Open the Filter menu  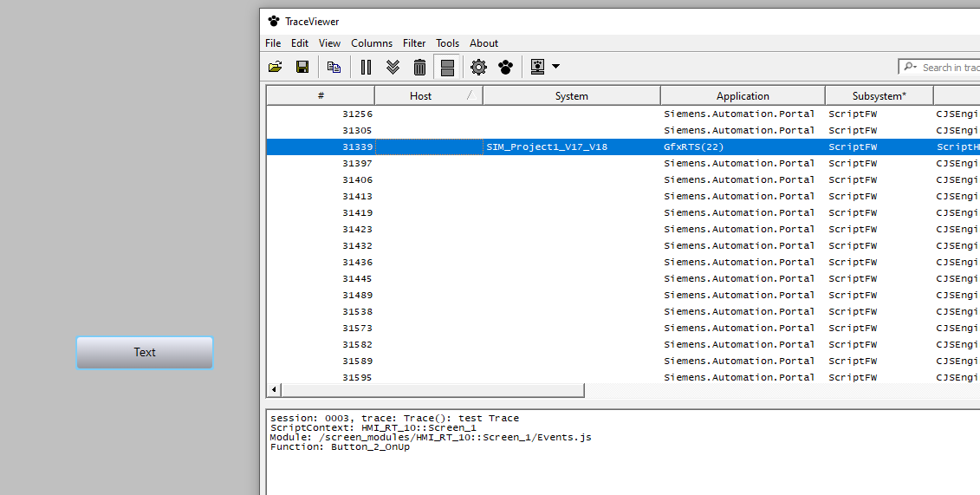[x=414, y=43]
